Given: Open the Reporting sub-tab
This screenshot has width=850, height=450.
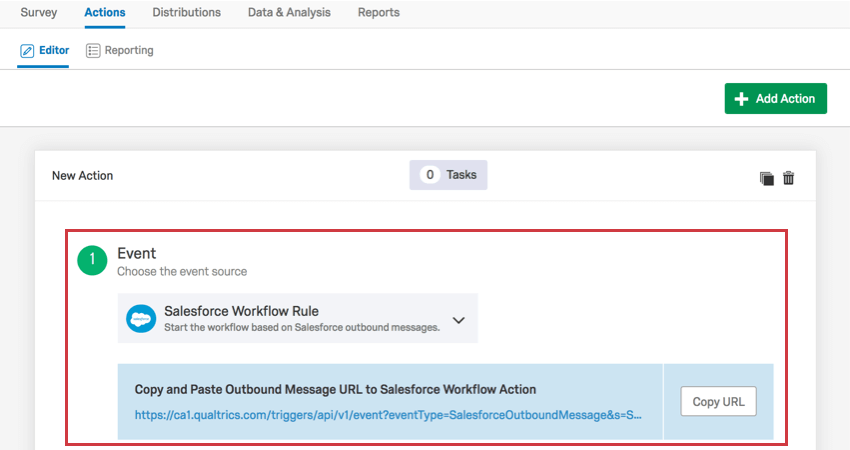Looking at the screenshot, I should [120, 50].
